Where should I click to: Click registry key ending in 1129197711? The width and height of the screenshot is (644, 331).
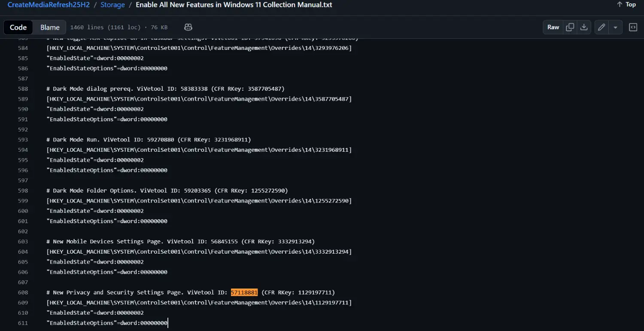pos(199,303)
